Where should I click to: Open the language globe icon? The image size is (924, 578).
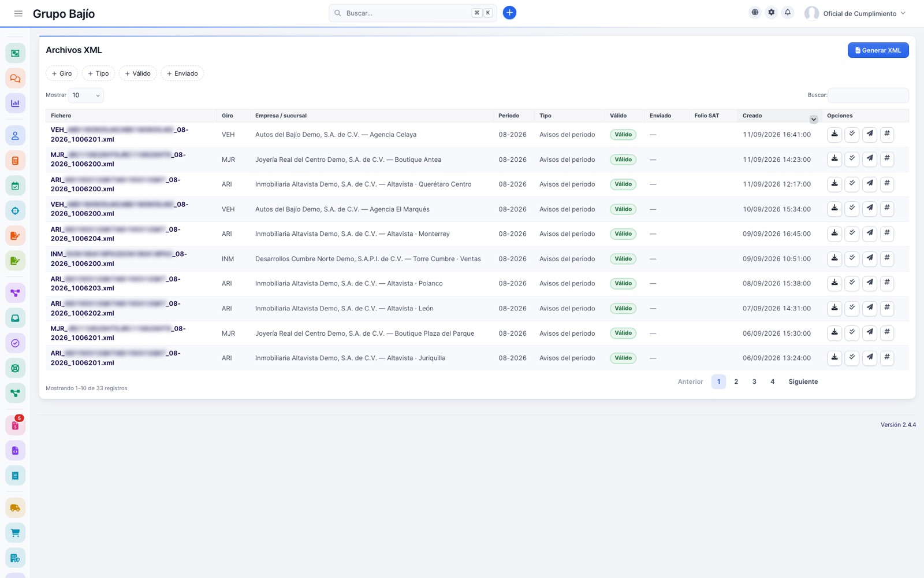(755, 12)
